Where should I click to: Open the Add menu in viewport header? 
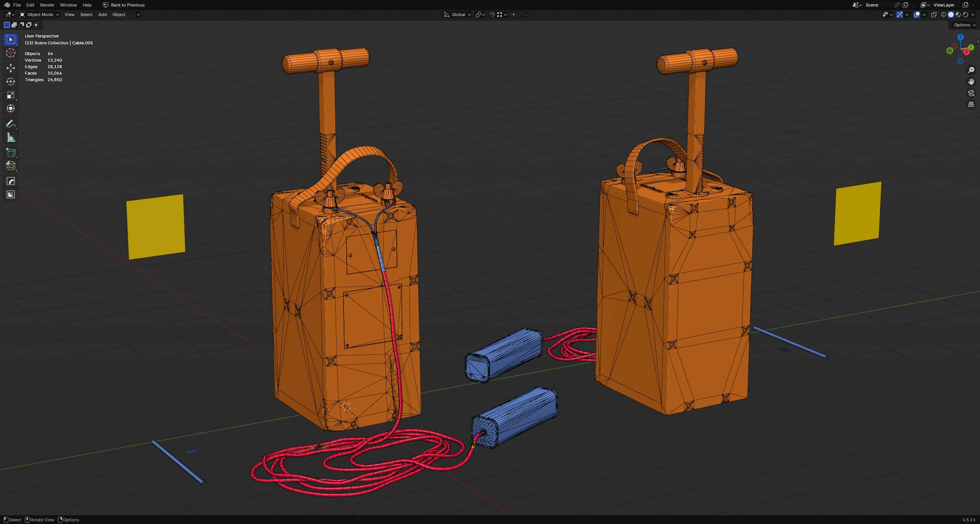tap(102, 15)
